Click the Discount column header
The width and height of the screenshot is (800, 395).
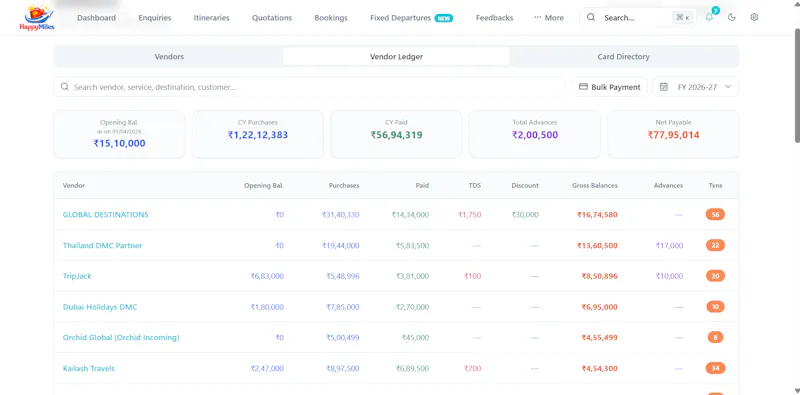525,185
